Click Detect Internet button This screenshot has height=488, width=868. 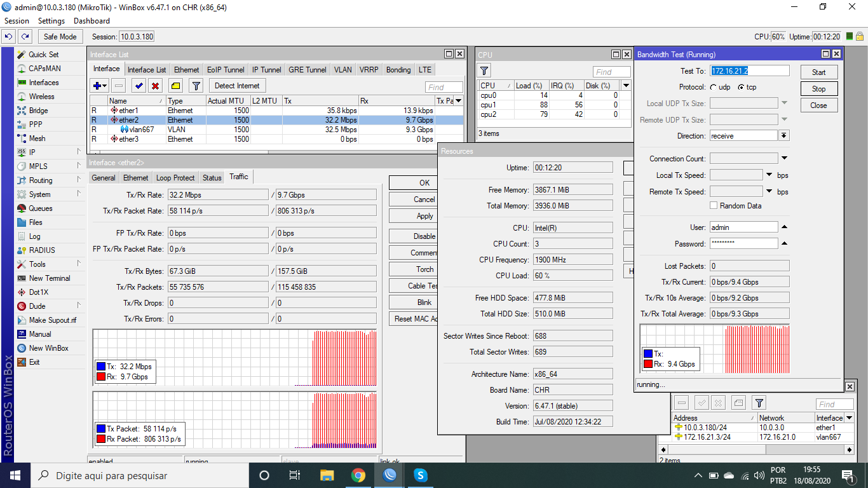(237, 86)
